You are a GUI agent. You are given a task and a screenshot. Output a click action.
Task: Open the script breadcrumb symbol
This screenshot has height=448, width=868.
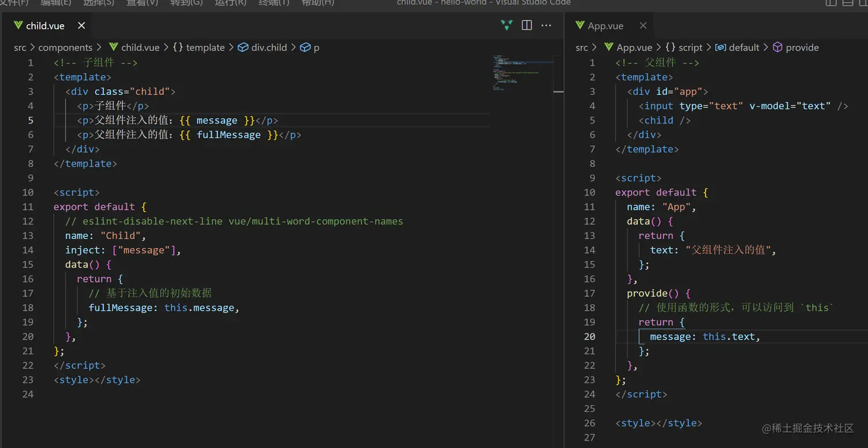pyautogui.click(x=684, y=48)
